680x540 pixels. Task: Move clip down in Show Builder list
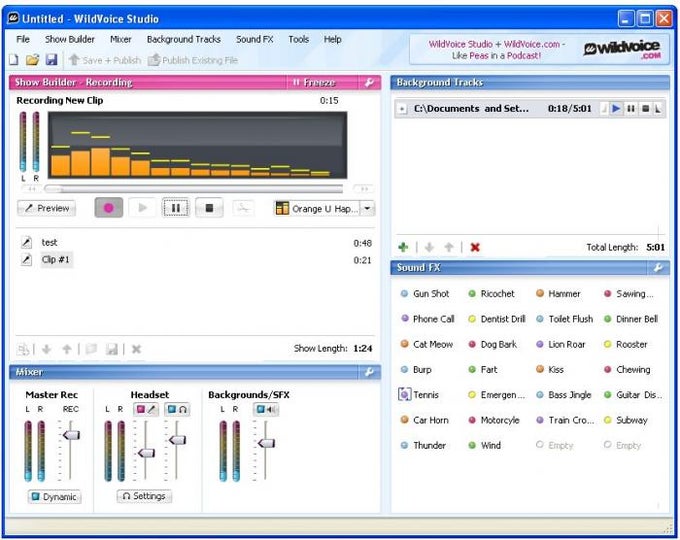click(x=47, y=349)
